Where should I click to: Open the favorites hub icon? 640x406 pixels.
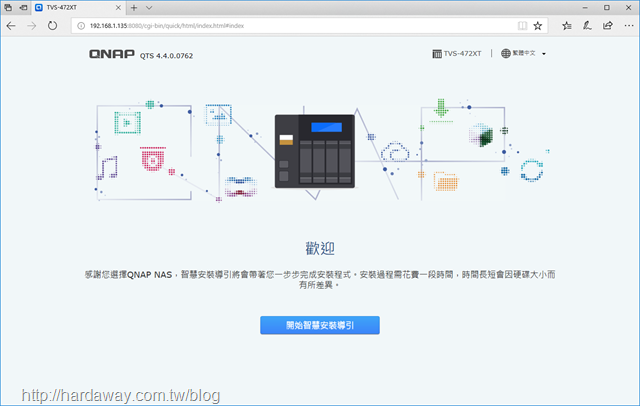point(567,26)
